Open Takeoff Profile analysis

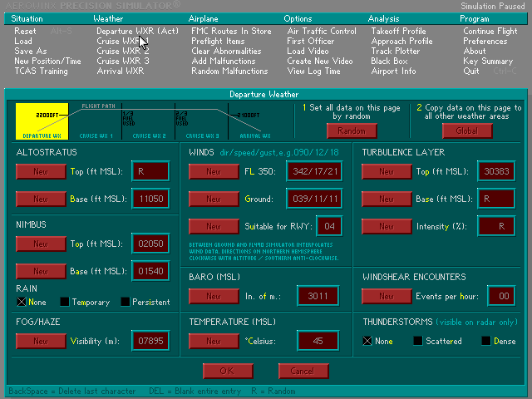[398, 32]
